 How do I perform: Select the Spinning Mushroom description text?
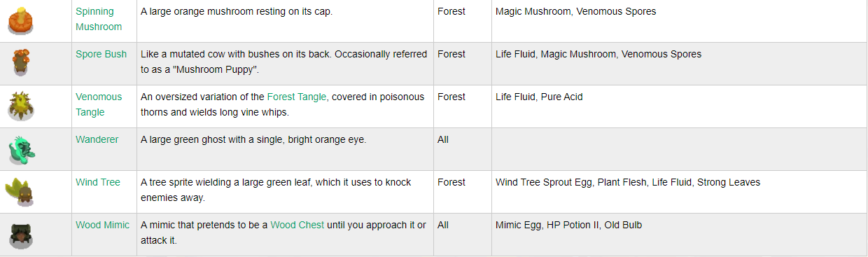(237, 11)
